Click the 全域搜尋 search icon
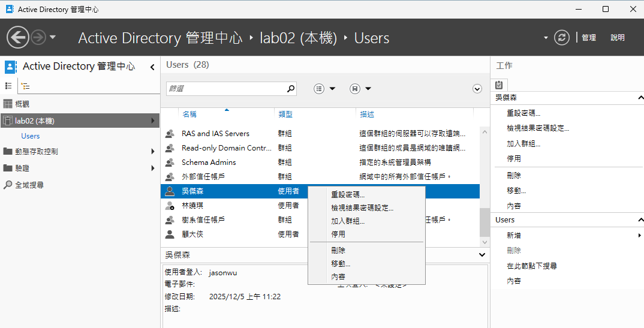This screenshot has width=644, height=328. click(7, 185)
